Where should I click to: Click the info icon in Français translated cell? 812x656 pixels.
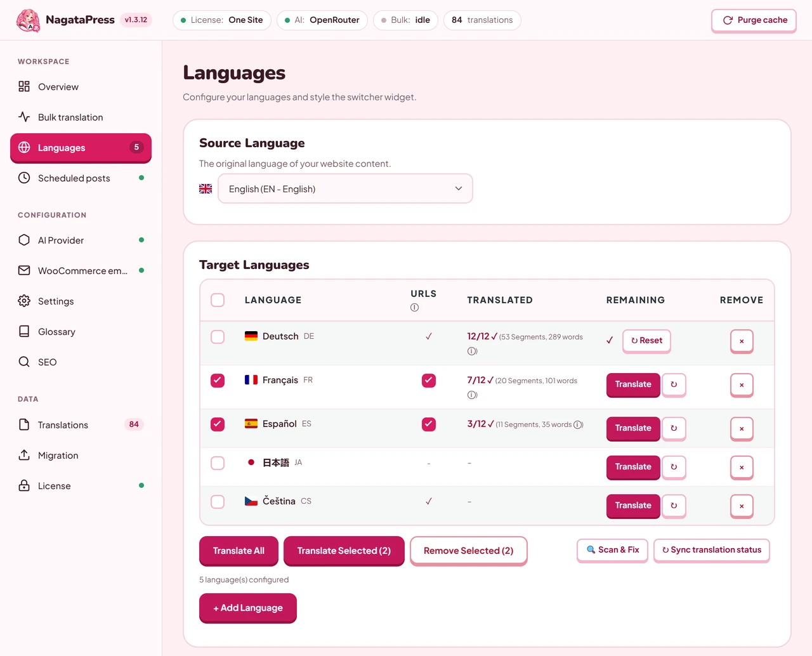click(472, 395)
